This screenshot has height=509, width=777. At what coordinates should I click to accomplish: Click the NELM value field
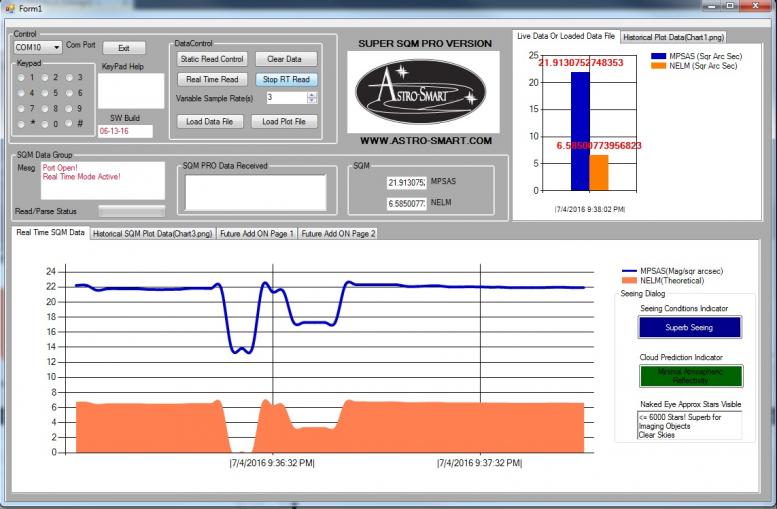[x=406, y=203]
